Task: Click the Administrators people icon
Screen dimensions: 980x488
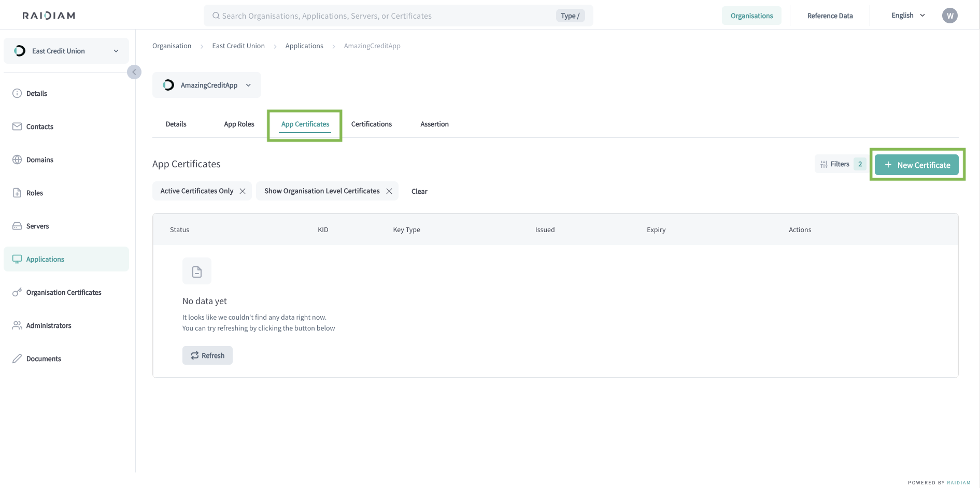Action: click(17, 325)
